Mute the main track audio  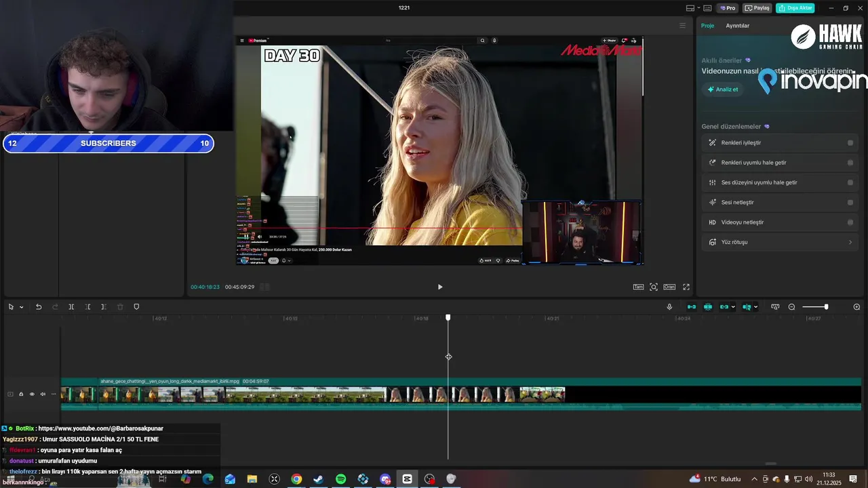(x=43, y=394)
